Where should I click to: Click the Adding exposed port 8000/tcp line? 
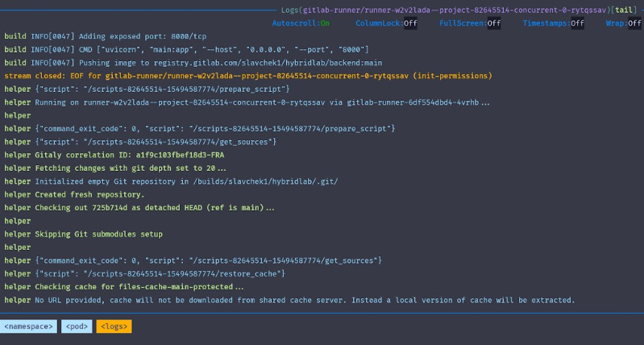(x=106, y=36)
